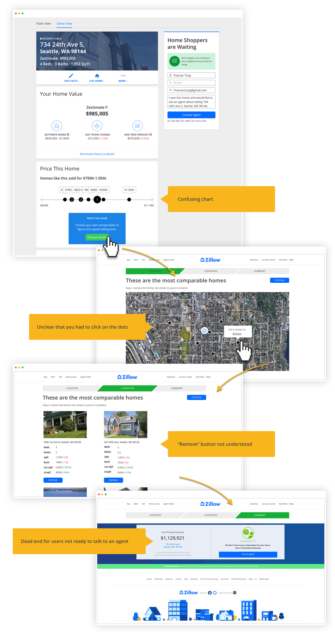The width and height of the screenshot is (335, 644).
Task: Click the Zestimate help question icon
Action: click(x=107, y=107)
